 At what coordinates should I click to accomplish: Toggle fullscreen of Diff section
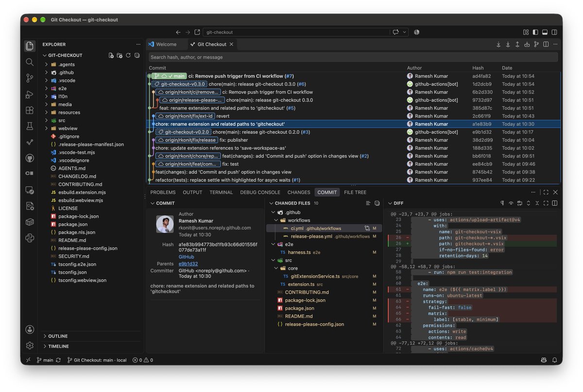coord(546,203)
